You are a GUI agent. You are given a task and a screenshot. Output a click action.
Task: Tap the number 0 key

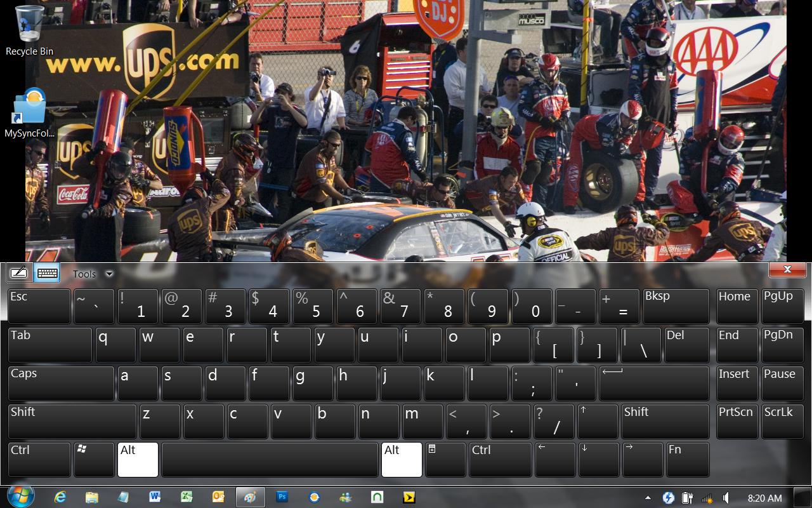(532, 307)
